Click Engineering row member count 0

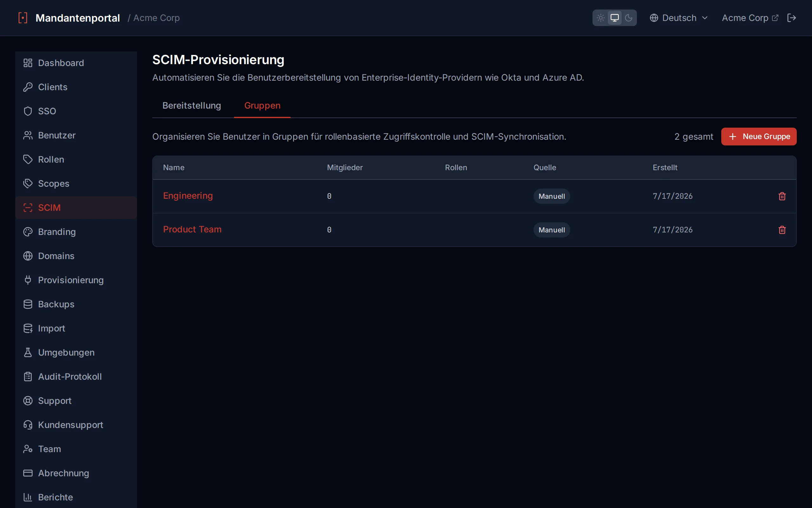(329, 196)
